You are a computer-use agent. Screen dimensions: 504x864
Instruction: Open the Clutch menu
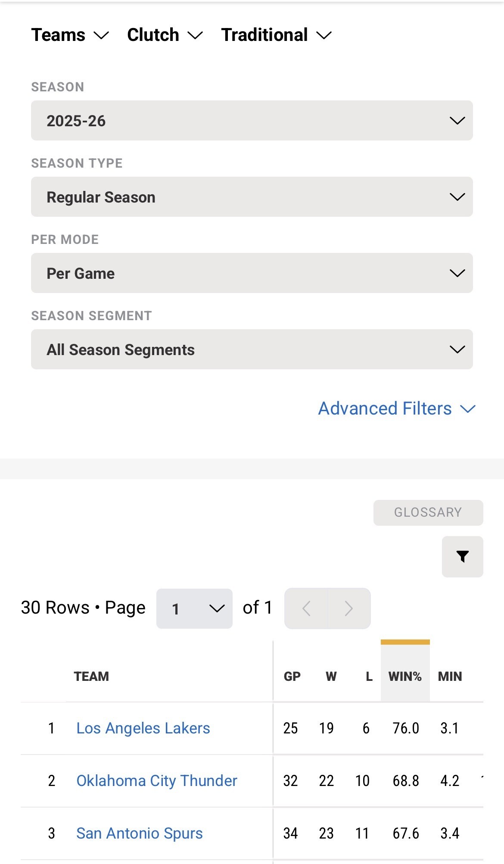165,35
